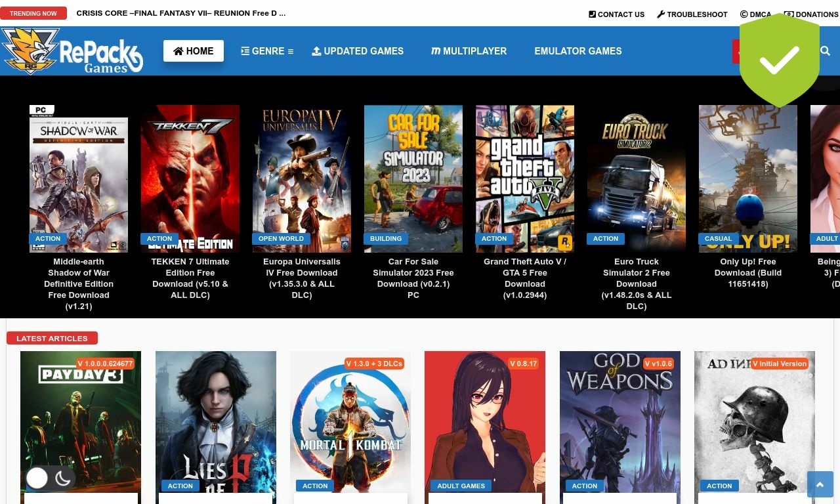840x504 pixels.
Task: Open the Europa Universalis IV cover
Action: click(x=302, y=178)
